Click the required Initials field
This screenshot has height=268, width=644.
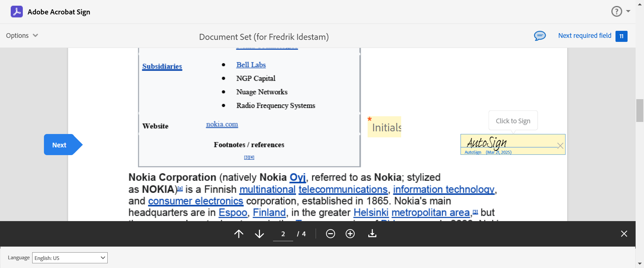point(384,127)
